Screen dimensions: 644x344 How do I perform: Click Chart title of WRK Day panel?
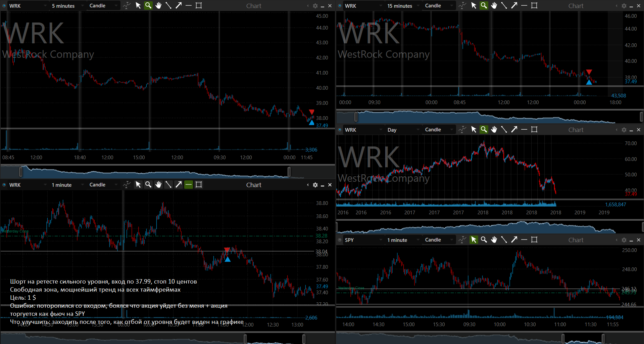click(x=576, y=130)
